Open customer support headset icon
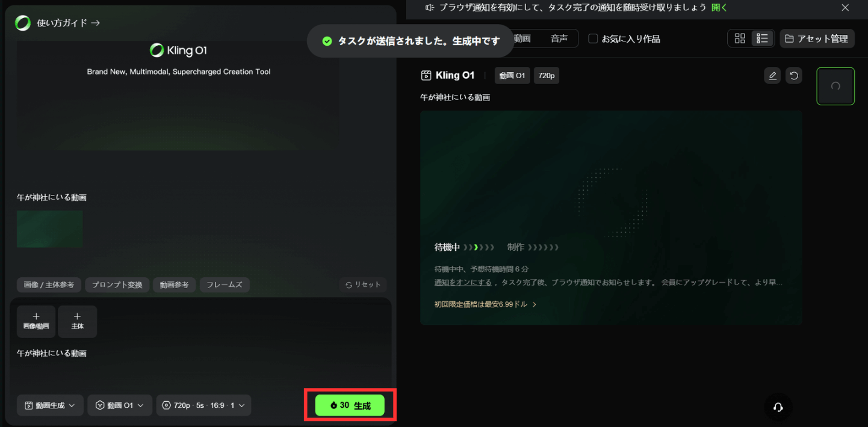The width and height of the screenshot is (868, 427). pyautogui.click(x=778, y=407)
